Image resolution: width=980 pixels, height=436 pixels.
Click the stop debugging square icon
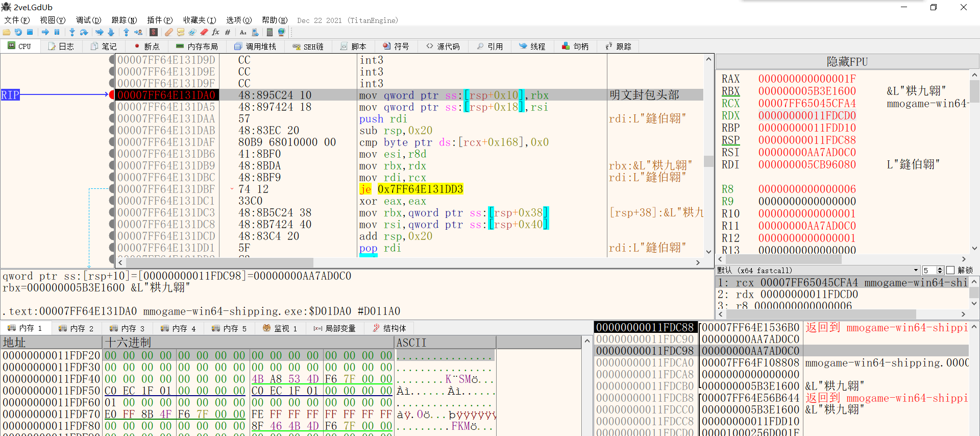pos(30,32)
